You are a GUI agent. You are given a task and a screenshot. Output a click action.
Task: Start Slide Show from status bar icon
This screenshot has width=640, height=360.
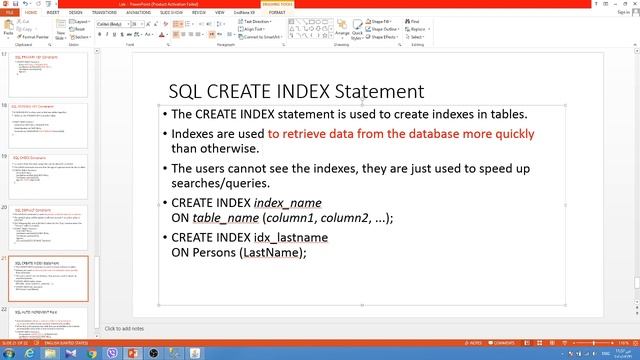click(x=564, y=343)
